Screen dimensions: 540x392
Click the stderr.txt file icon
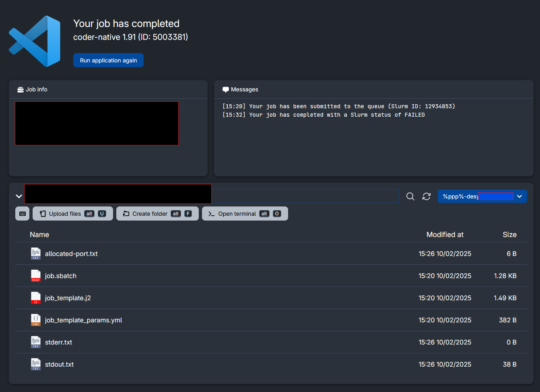point(36,342)
